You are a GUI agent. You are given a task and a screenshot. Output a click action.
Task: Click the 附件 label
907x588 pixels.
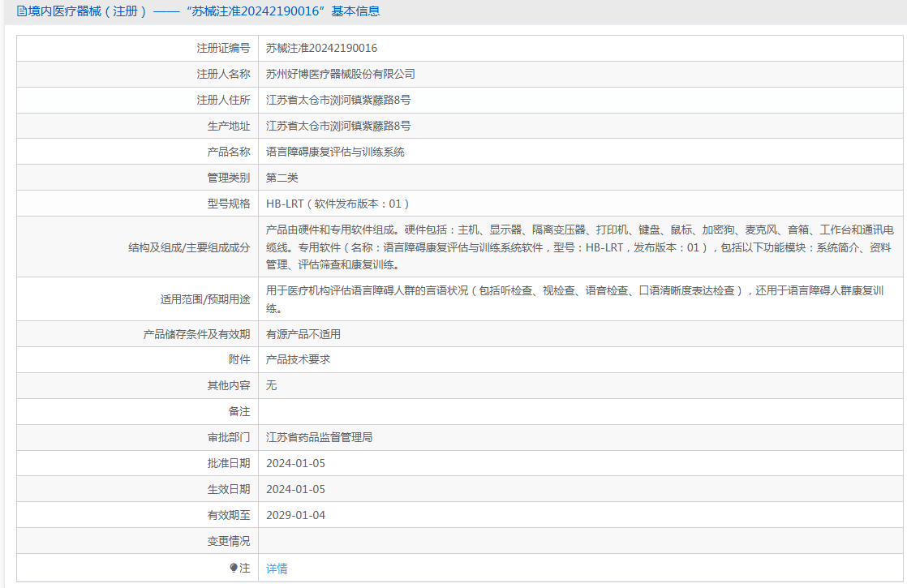(x=239, y=359)
